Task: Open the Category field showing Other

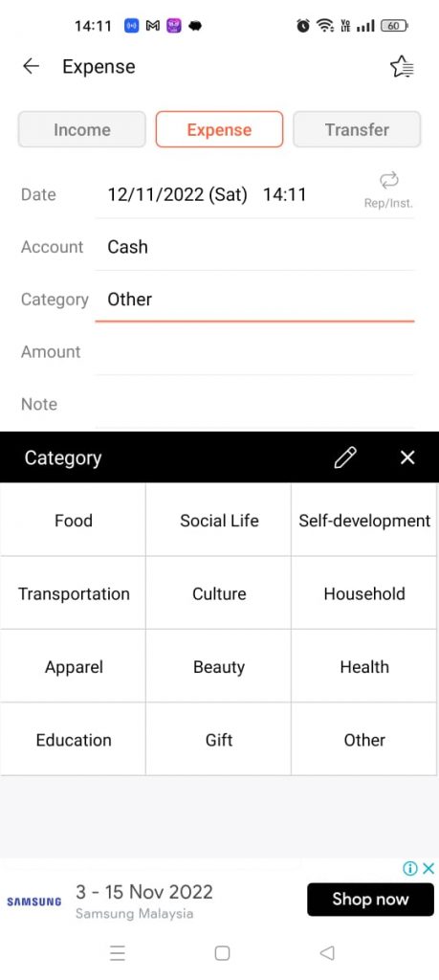Action: click(x=254, y=300)
